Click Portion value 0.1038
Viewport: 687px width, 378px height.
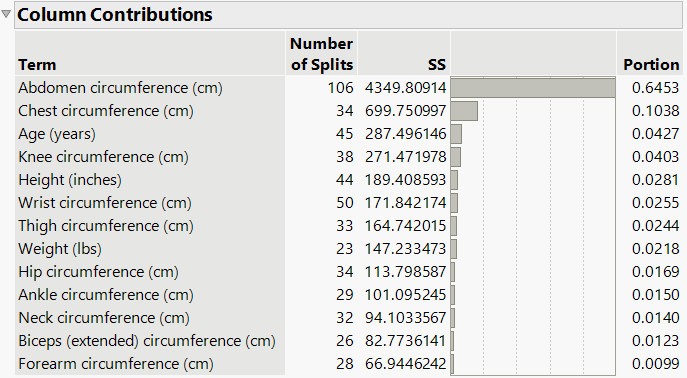pos(655,111)
